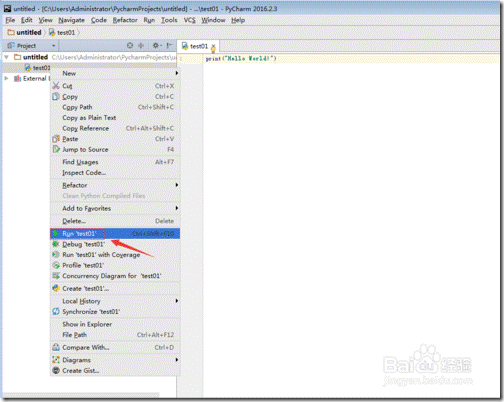The height and width of the screenshot is (402, 504).
Task: Open the VCS menu
Action: (190, 20)
